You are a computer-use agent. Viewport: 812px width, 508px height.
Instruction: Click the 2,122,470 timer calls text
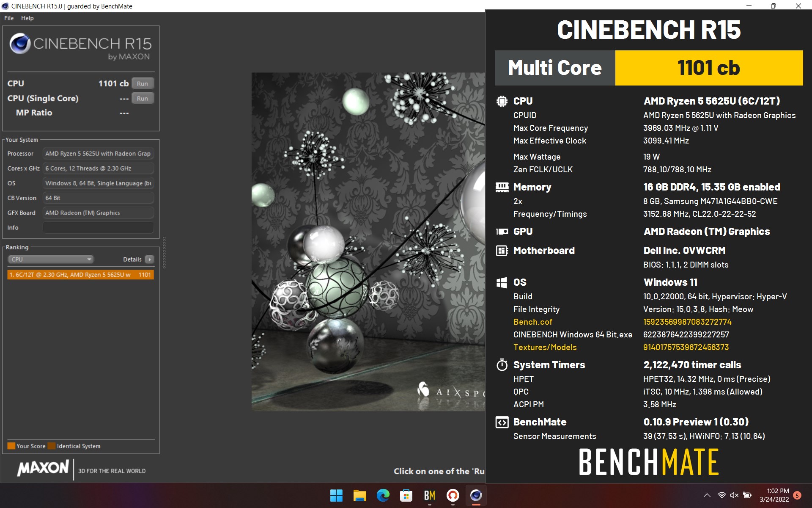tap(692, 365)
